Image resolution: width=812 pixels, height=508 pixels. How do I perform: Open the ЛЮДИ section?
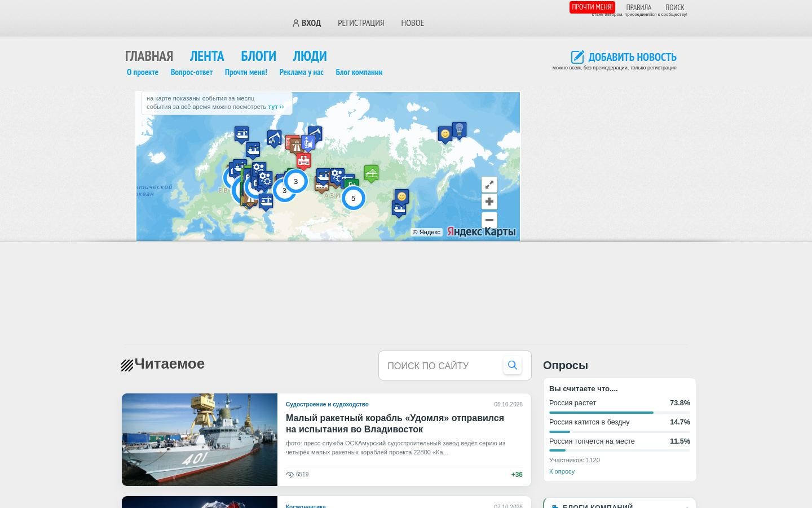(x=310, y=56)
